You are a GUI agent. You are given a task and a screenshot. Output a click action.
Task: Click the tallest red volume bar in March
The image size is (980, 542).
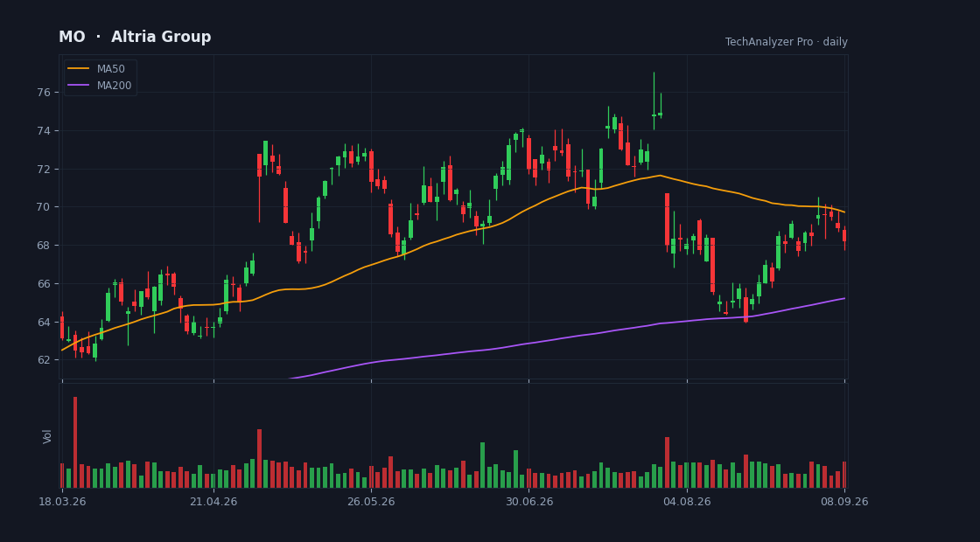pyautogui.click(x=75, y=442)
